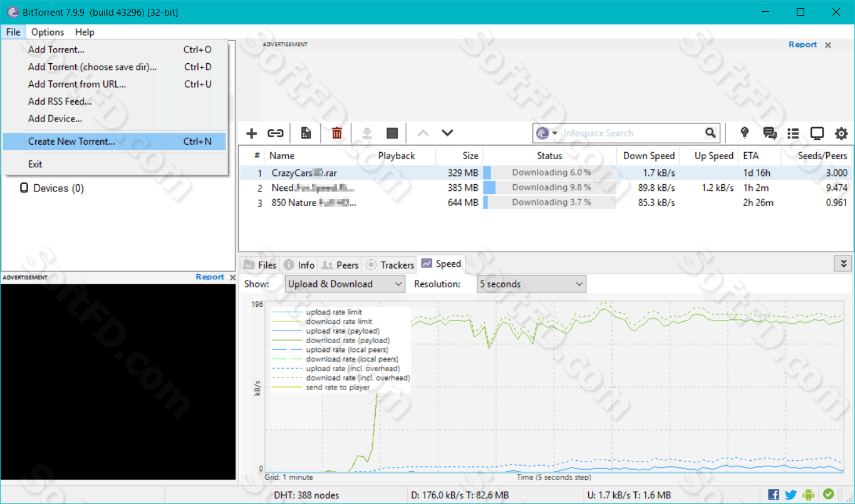Viewport: 855px width, 504px height.
Task: Collapse the detail pane with double-chevron button
Action: 843,264
